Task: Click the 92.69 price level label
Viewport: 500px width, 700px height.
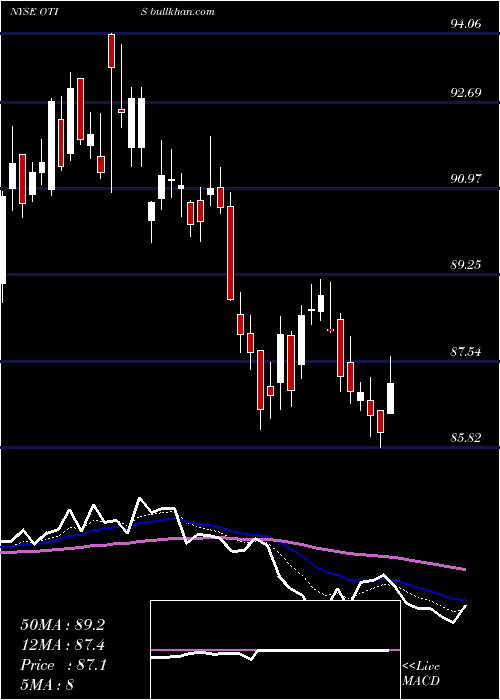Action: coord(466,93)
